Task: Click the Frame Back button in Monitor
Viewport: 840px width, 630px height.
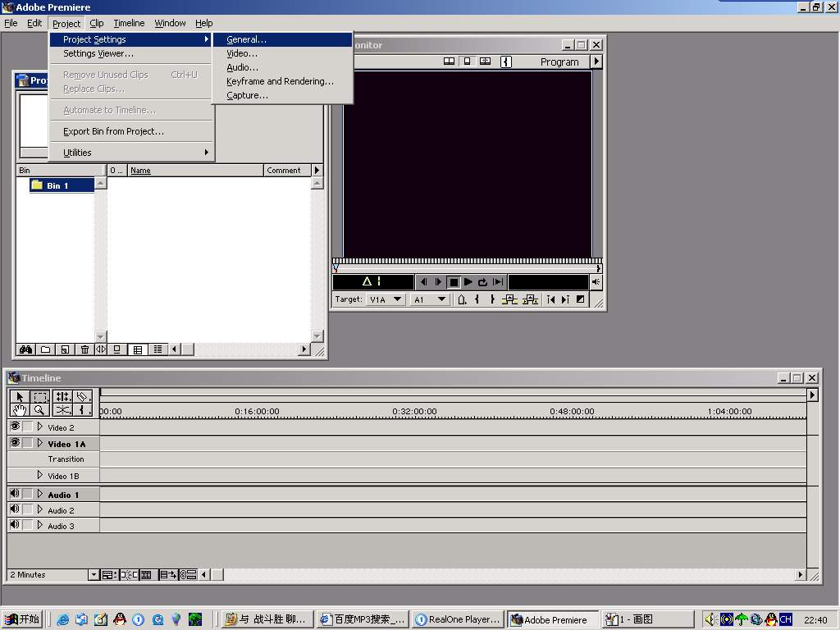Action: [x=423, y=282]
